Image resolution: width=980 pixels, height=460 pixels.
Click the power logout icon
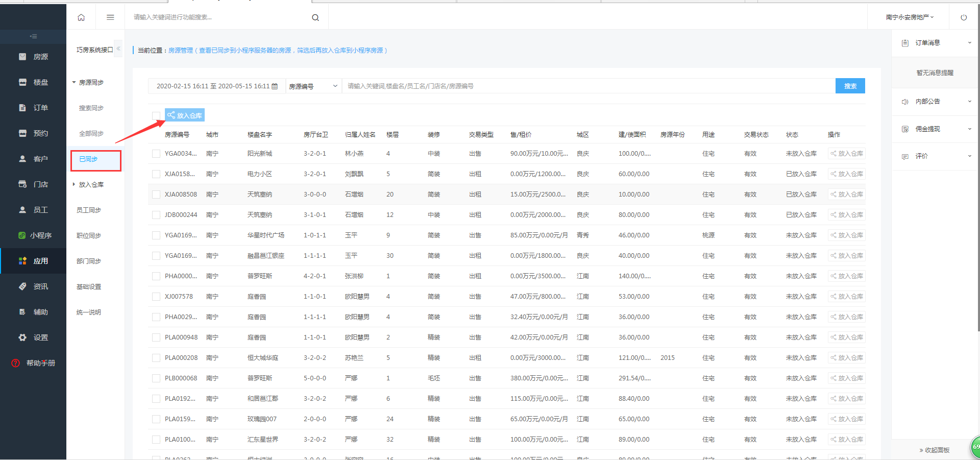point(964,17)
